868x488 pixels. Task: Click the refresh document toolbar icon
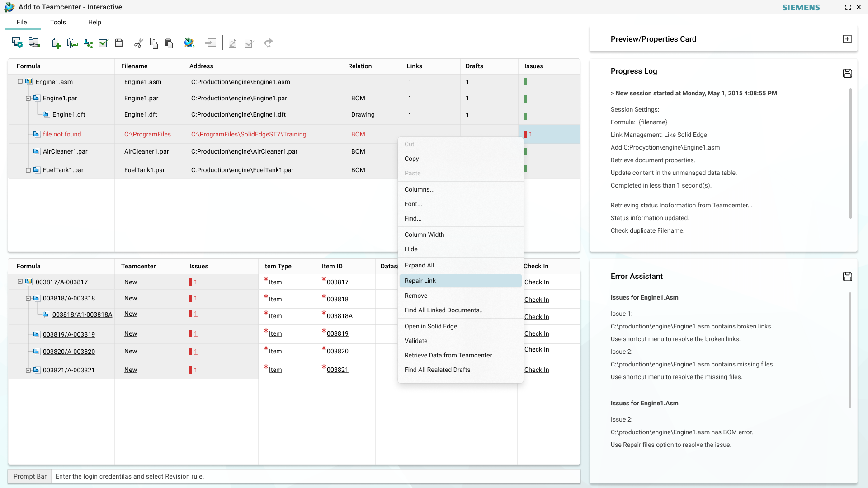pos(232,43)
